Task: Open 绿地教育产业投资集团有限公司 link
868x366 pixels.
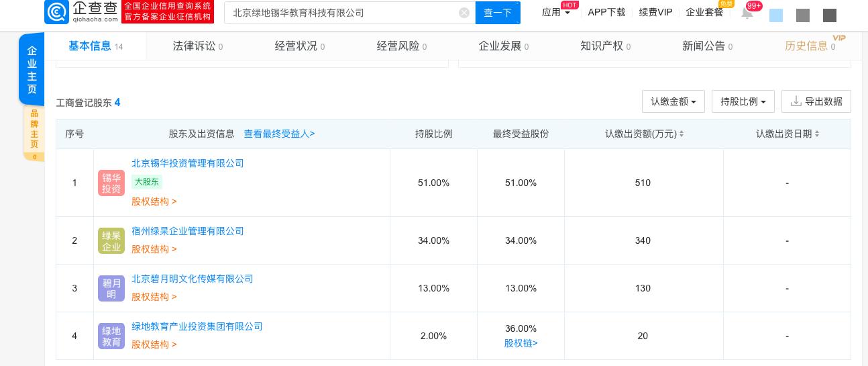Action: (197, 326)
